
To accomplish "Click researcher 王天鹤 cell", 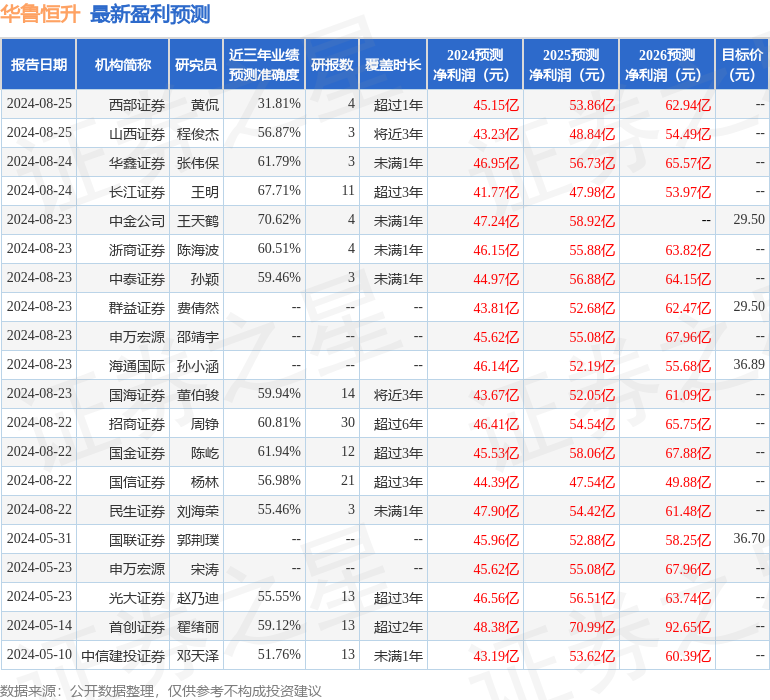I will [x=198, y=221].
